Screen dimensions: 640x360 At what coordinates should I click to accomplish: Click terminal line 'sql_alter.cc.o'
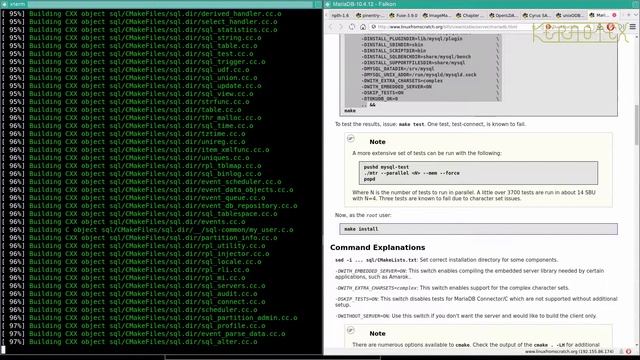click(129, 342)
